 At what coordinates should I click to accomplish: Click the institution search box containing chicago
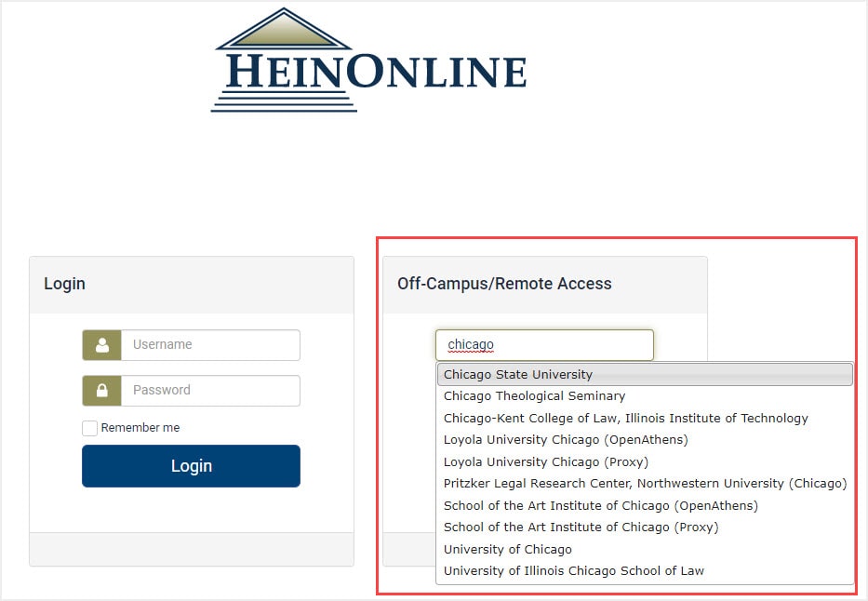545,345
